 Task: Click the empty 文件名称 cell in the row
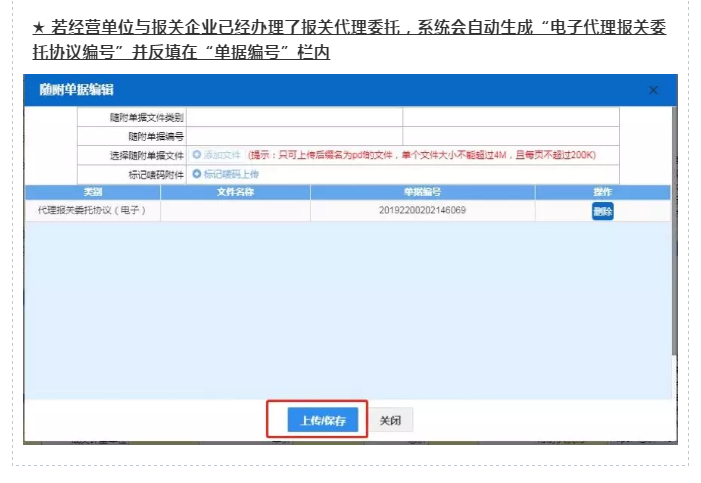(x=236, y=211)
